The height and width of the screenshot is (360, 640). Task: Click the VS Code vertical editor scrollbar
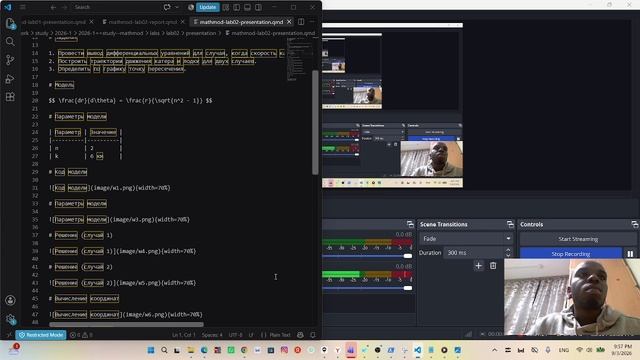pyautogui.click(x=315, y=122)
